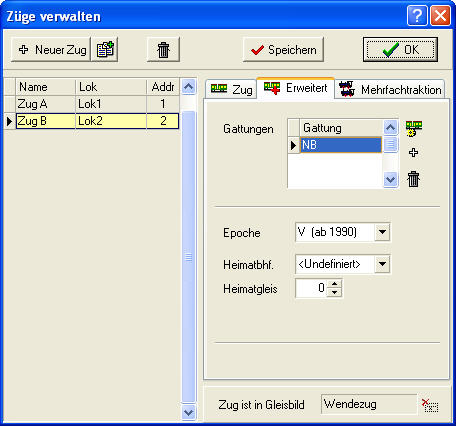This screenshot has width=456, height=426.
Task: Confirm with the OK button
Action: click(400, 50)
